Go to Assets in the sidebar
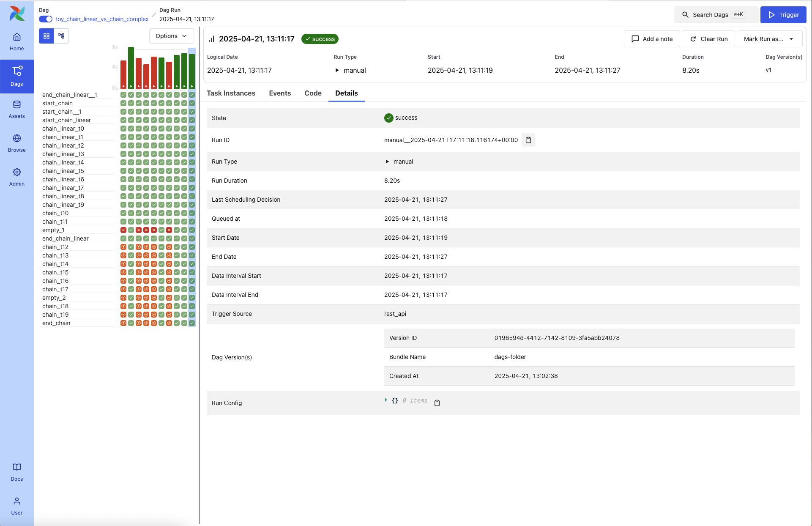The height and width of the screenshot is (526, 812). coord(17,109)
